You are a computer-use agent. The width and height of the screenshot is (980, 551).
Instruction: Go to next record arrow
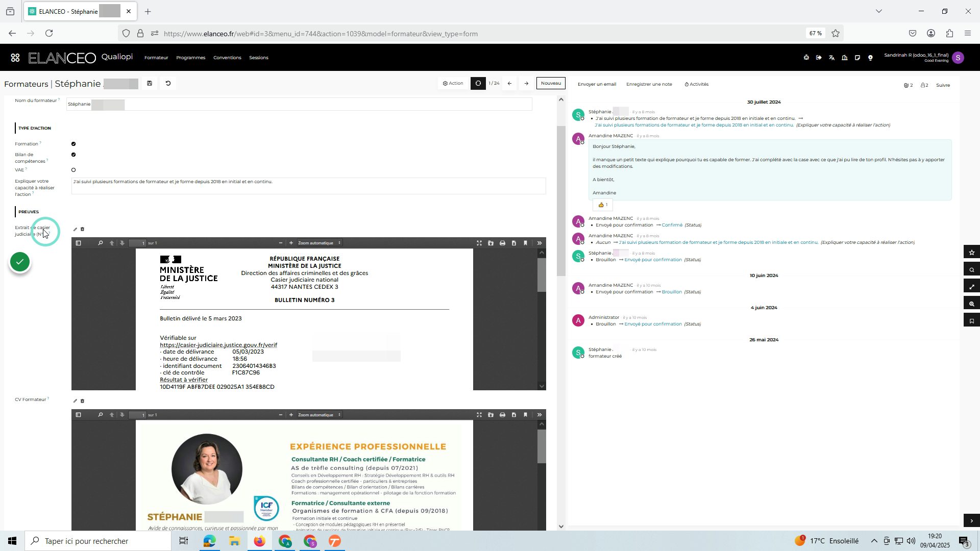click(x=526, y=83)
